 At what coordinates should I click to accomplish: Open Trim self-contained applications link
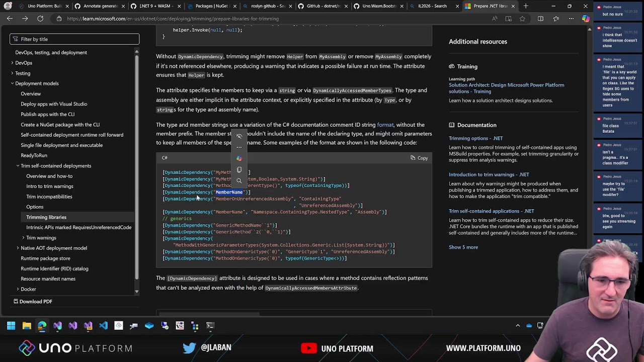492,211
